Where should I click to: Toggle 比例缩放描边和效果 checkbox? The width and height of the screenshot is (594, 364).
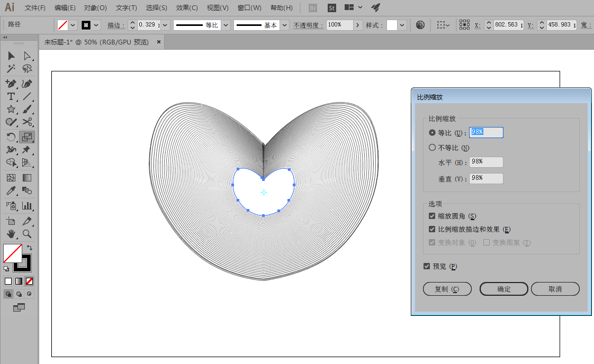pos(432,229)
